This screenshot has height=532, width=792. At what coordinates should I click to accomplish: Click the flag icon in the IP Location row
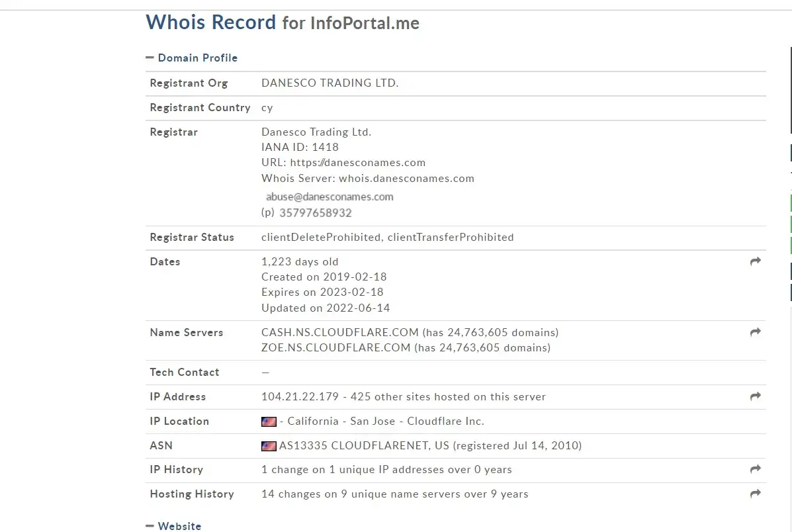coord(269,421)
